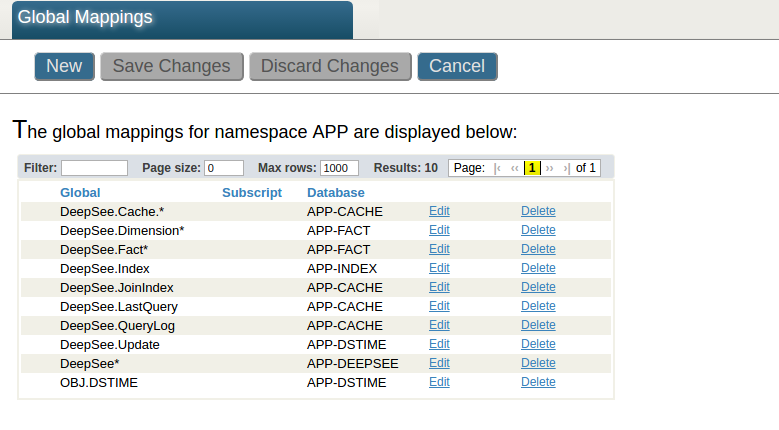Cancel the global mappings editing
Image resolution: width=779 pixels, height=430 pixels.
[x=457, y=66]
